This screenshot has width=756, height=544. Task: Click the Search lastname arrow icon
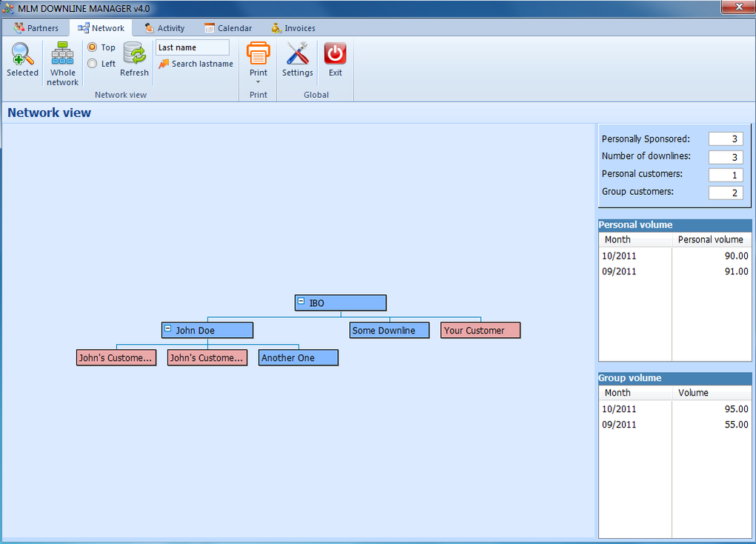(164, 64)
